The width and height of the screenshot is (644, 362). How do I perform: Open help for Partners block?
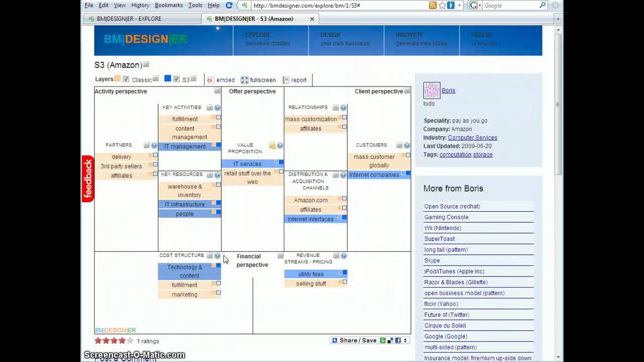tap(154, 146)
